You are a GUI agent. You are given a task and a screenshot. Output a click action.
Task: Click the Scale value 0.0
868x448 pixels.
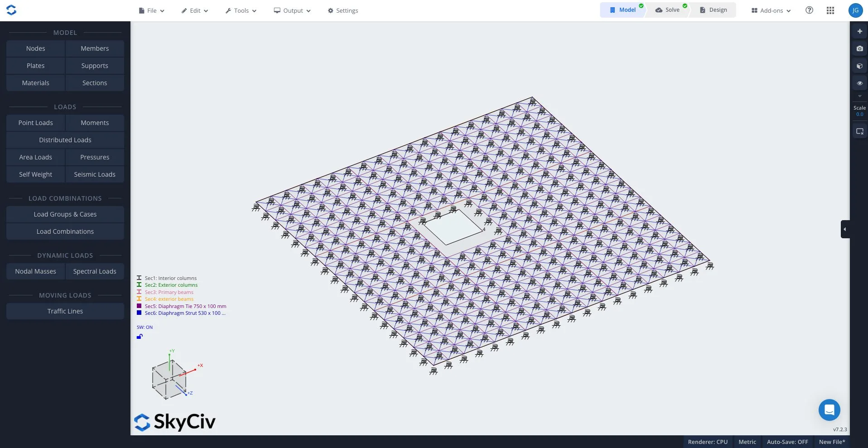pos(859,114)
